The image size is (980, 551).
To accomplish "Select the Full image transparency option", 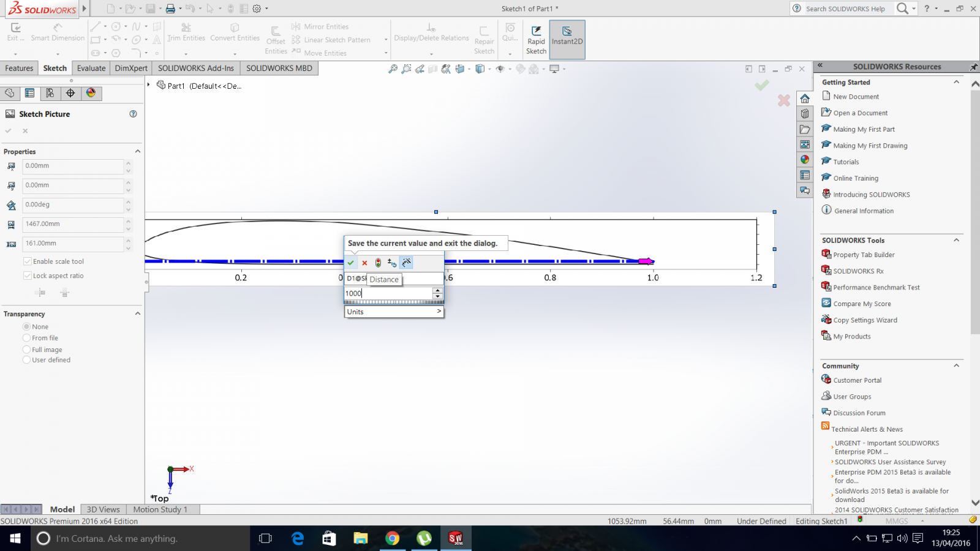I will pos(26,350).
